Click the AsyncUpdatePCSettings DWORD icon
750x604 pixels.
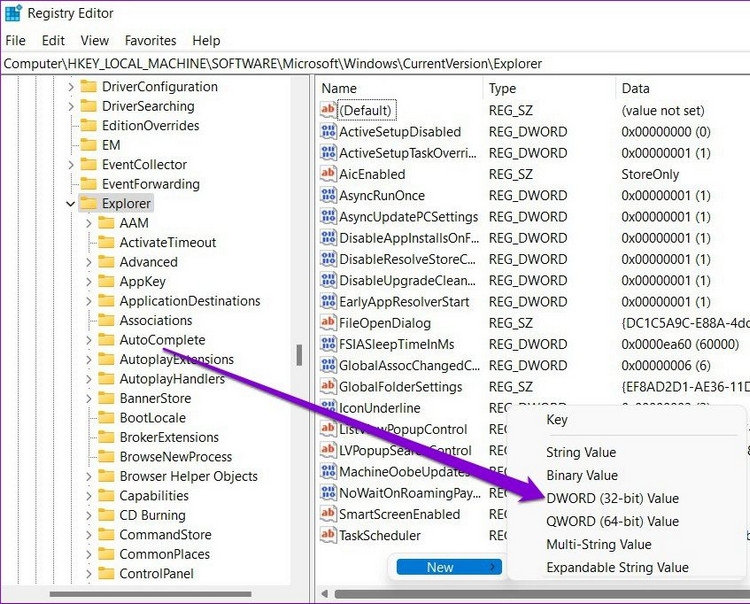point(328,217)
